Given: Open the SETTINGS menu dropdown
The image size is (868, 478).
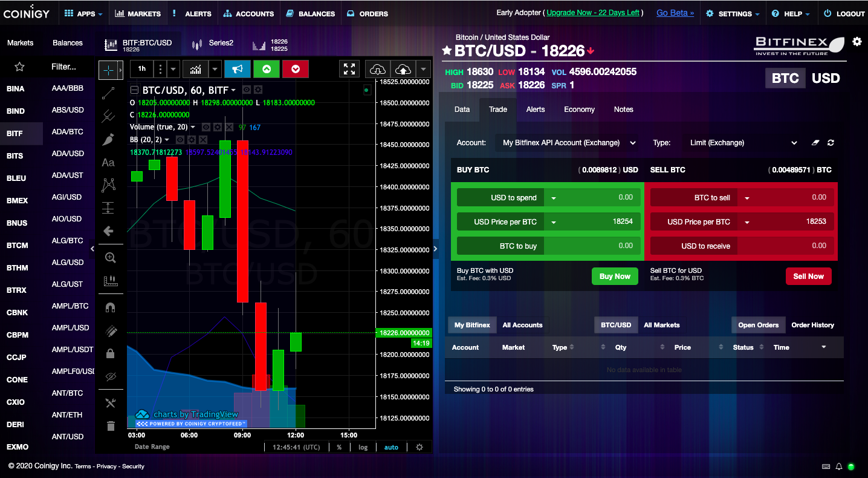Looking at the screenshot, I should [x=733, y=13].
